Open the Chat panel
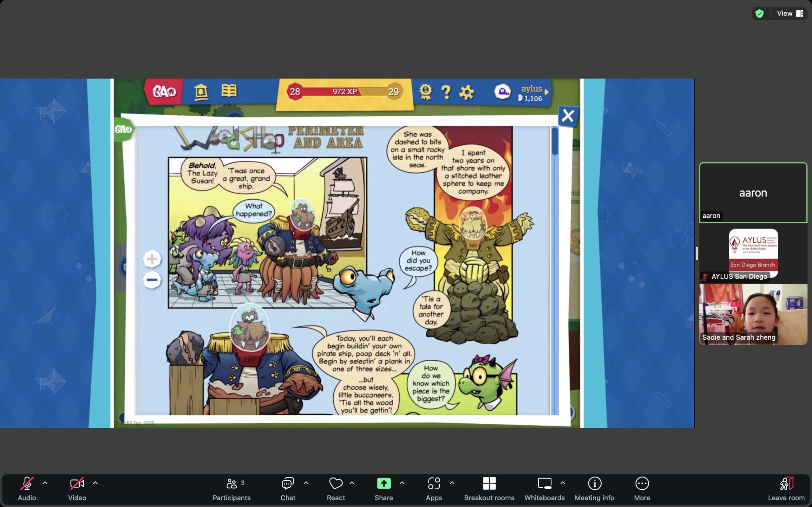The width and height of the screenshot is (812, 507). [x=288, y=488]
